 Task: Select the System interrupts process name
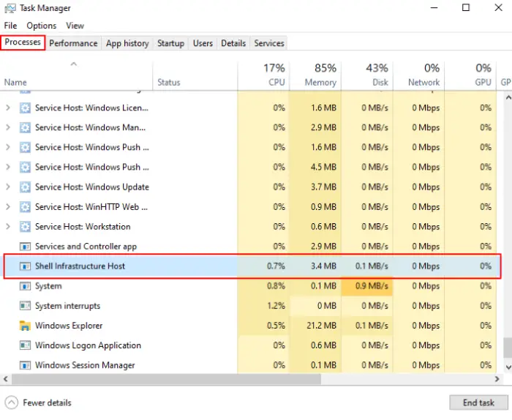67,306
